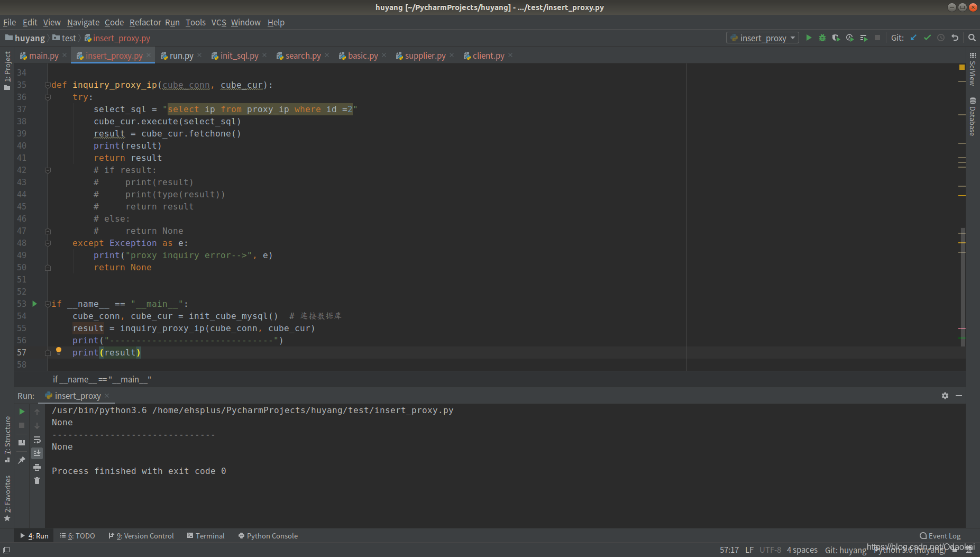
Task: Click the concurrency diagram run icon
Action: coord(864,38)
